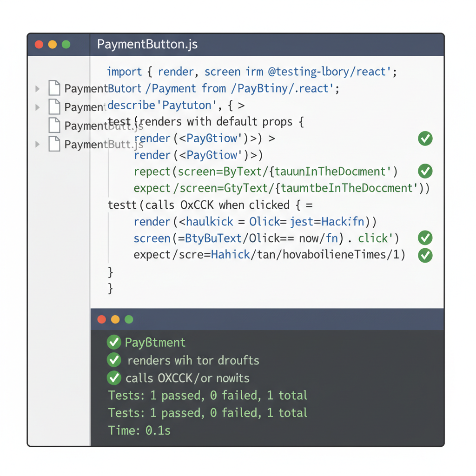Click the file icon of PaymentButt.js third entry

point(54,126)
